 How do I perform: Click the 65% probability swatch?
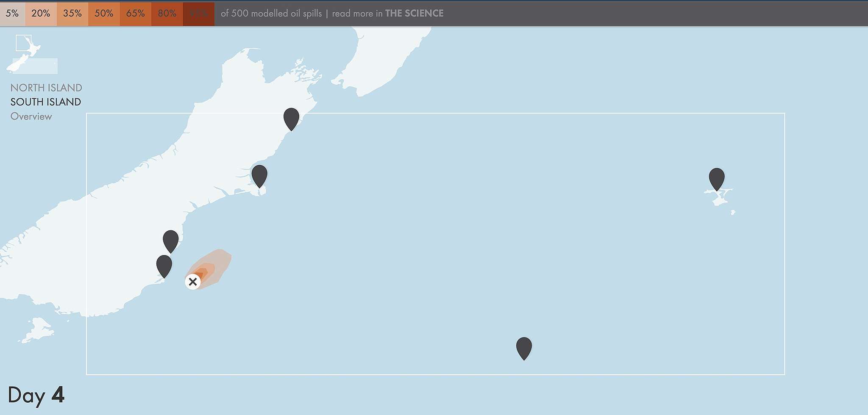pyautogui.click(x=135, y=14)
